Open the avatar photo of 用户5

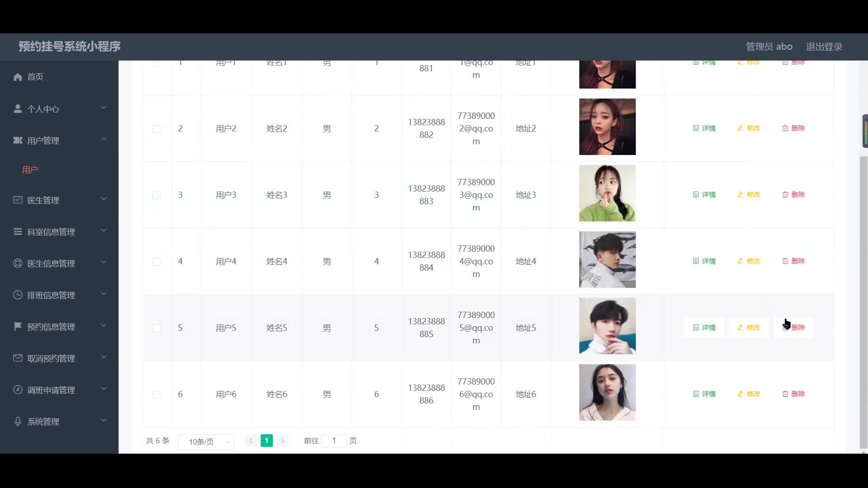(x=607, y=326)
